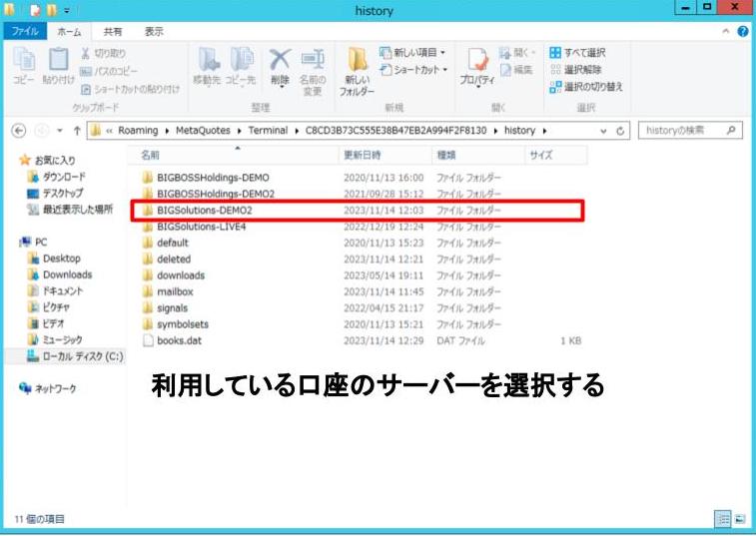Image resolution: width=756 pixels, height=536 pixels.
Task: Open デスクトップ under Favorites
Action: pyautogui.click(x=55, y=193)
